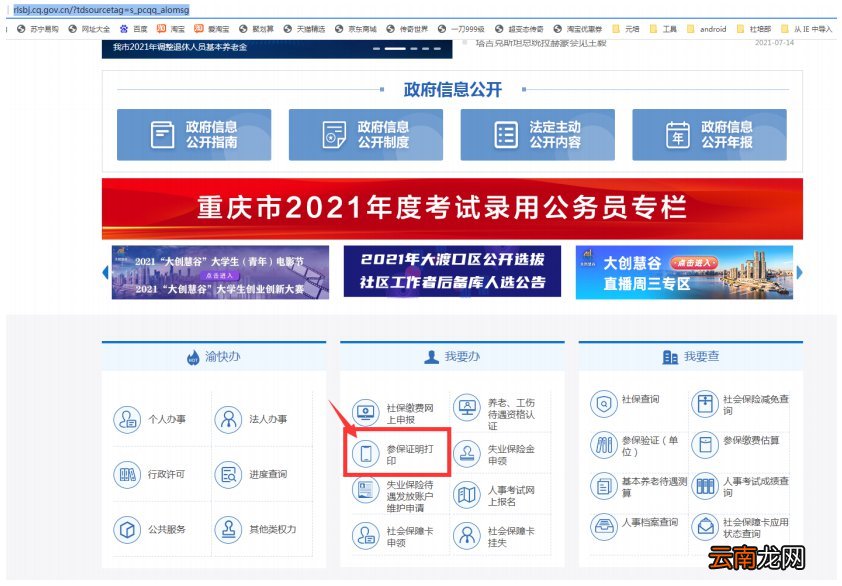Click the 社会保障卡挂失 icon

pyautogui.click(x=467, y=536)
